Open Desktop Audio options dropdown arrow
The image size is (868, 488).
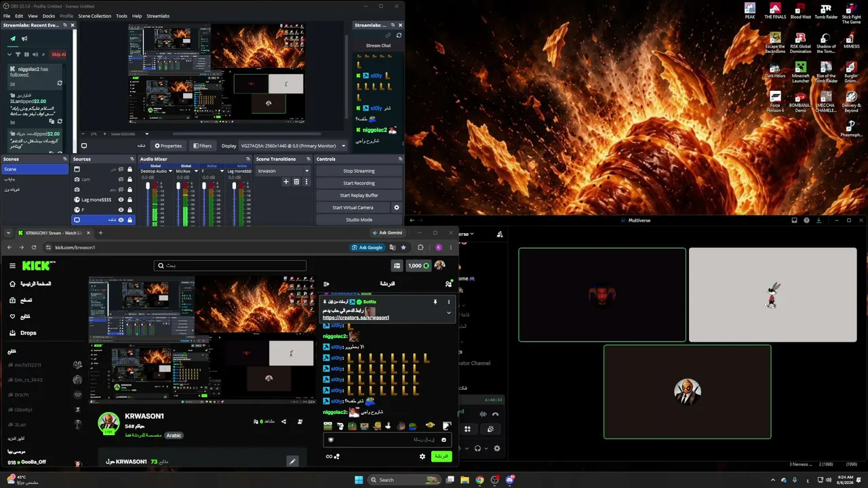pos(170,171)
